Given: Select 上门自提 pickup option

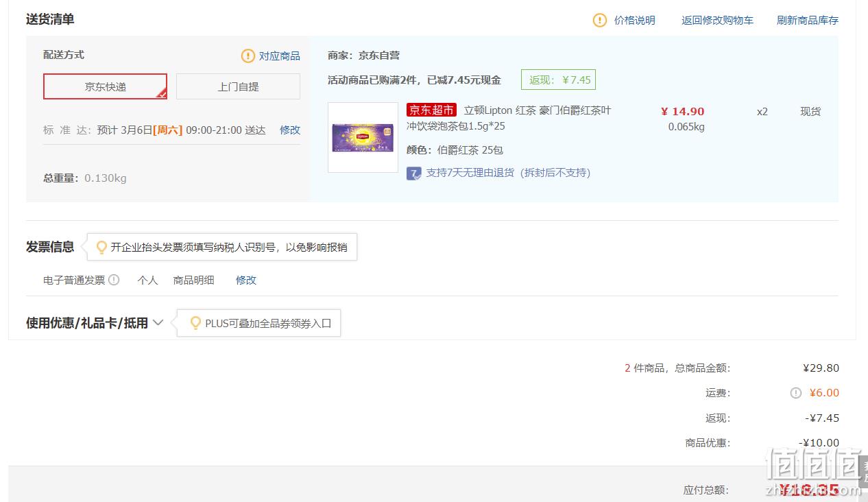Looking at the screenshot, I should [238, 86].
